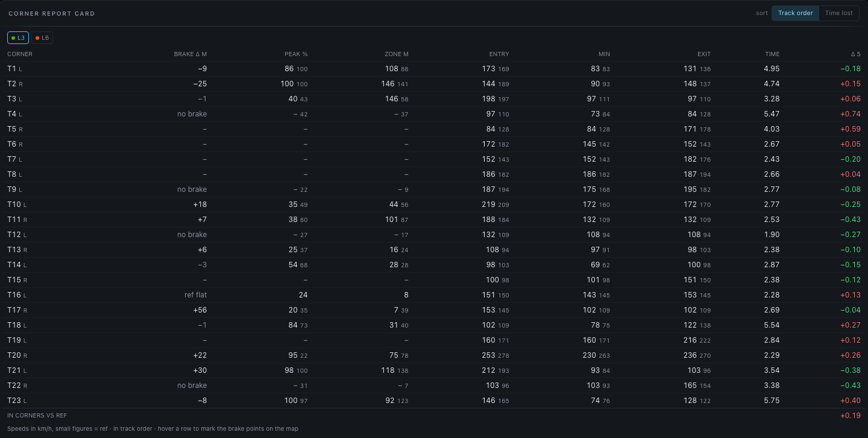Click the ZONE M column header
868x438 pixels.
click(x=397, y=54)
